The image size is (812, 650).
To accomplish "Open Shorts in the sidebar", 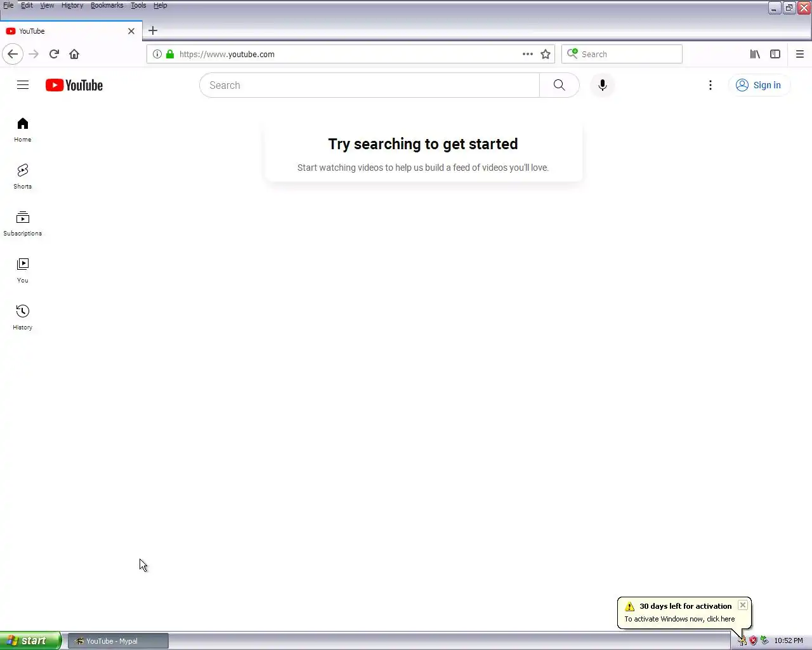I will 23,176.
